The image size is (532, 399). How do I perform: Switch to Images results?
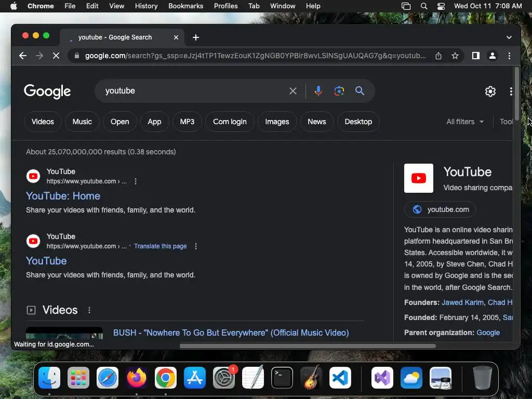tap(277, 122)
